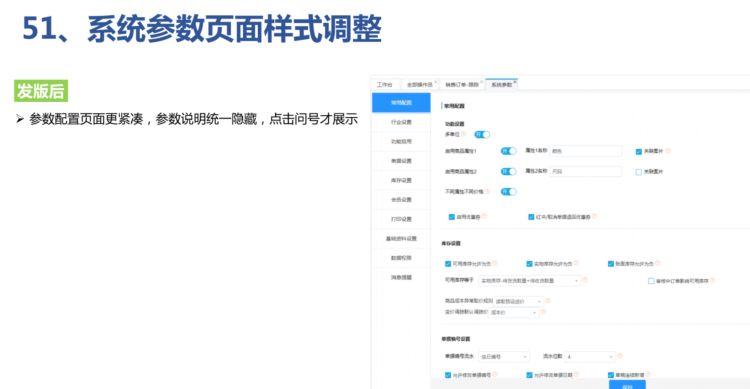Click help icon next to checked 关联图片
750x389 pixels.
click(x=668, y=151)
